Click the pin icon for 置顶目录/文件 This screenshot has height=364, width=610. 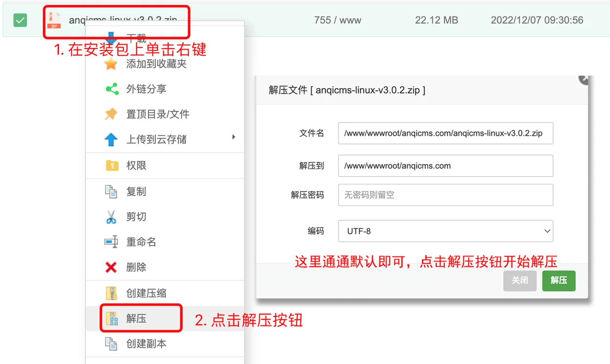tap(111, 114)
